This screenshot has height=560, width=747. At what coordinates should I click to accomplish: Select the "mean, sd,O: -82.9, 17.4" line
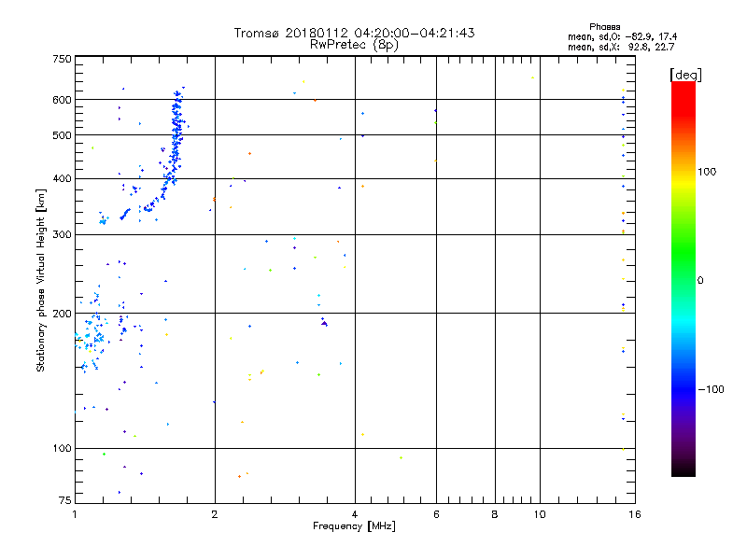622,36
